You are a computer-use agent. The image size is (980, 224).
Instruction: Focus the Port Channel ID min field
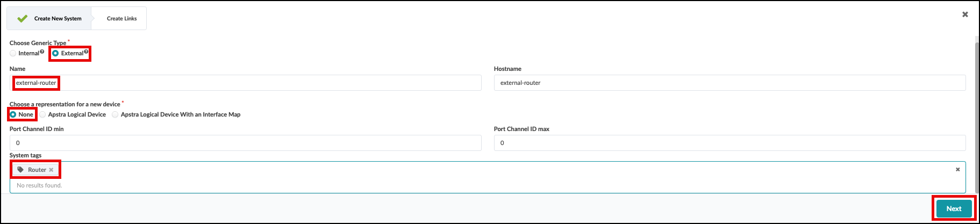(x=245, y=143)
